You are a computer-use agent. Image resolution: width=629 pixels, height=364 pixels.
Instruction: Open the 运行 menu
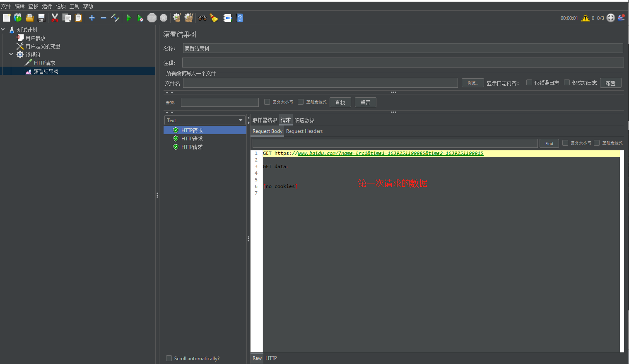[47, 6]
